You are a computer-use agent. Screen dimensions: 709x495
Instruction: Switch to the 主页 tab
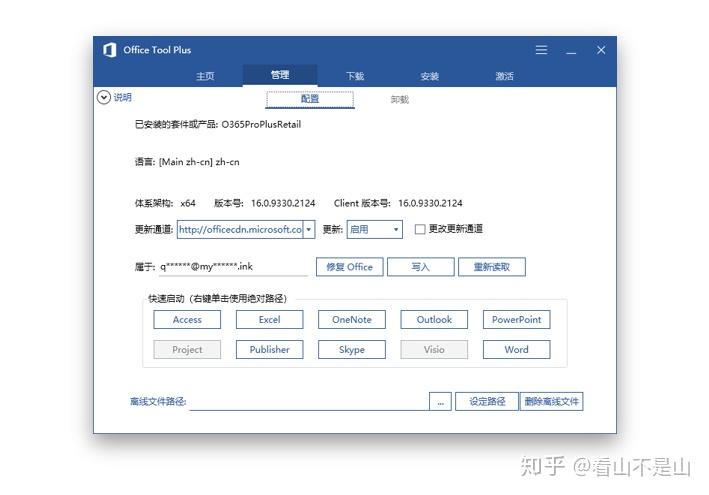pyautogui.click(x=205, y=76)
